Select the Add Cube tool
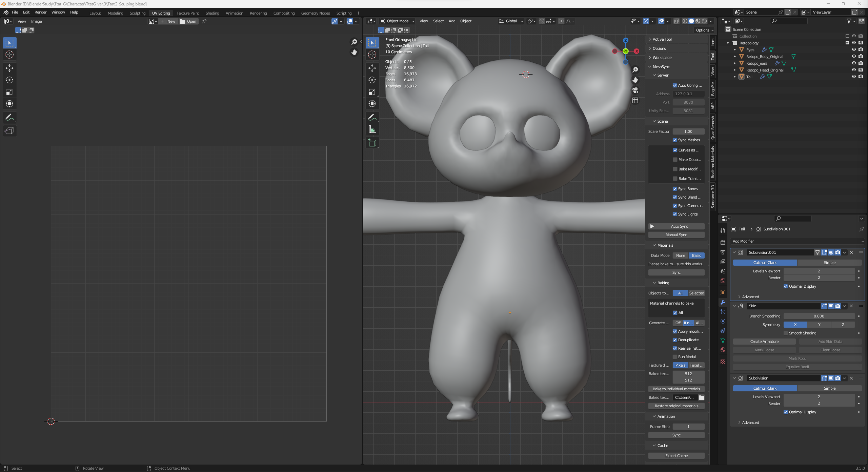The height and width of the screenshot is (472, 868). 372,143
